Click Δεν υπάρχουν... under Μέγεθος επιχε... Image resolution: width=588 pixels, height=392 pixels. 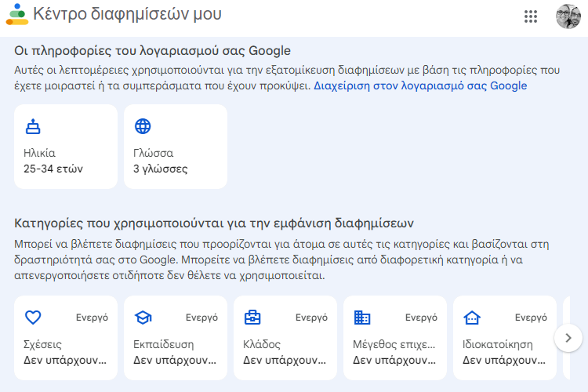click(394, 361)
